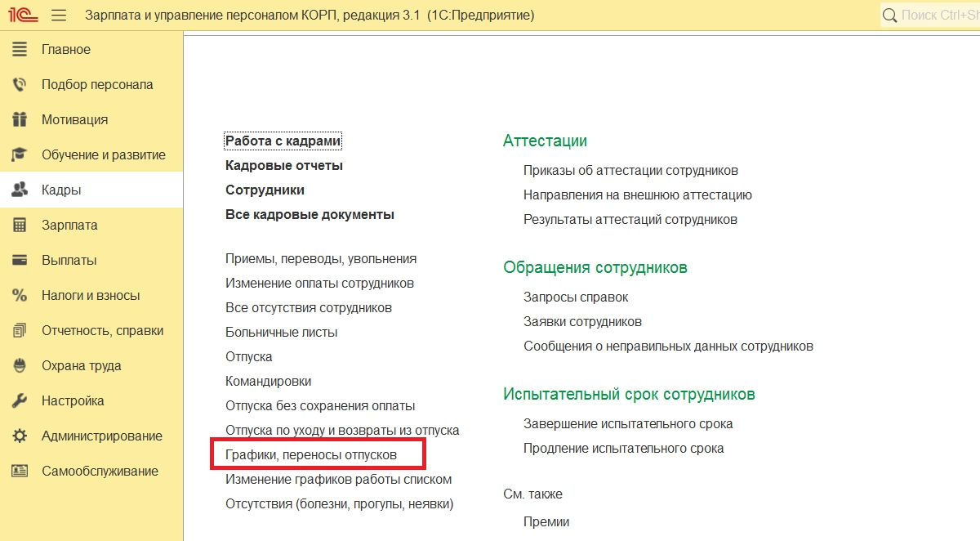Open Сообщения о неправильных данных сотрудников
This screenshot has height=541, width=980.
point(668,347)
